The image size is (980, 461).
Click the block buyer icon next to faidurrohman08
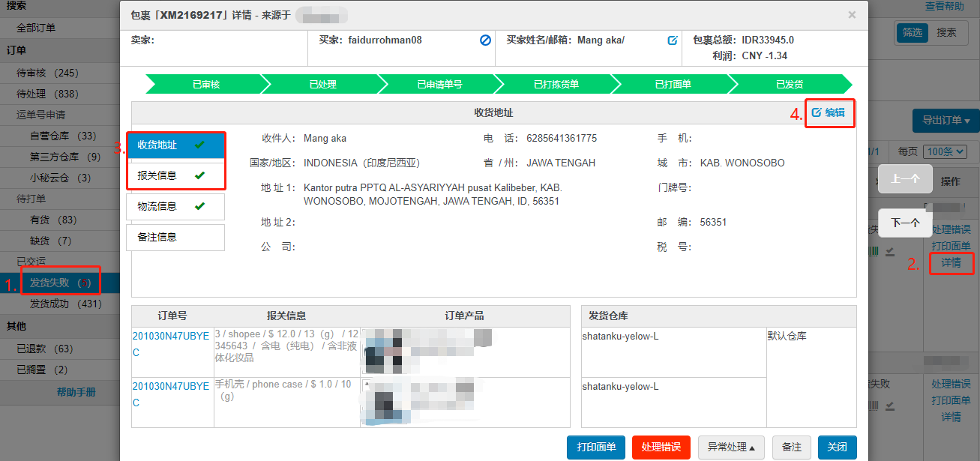(x=485, y=40)
